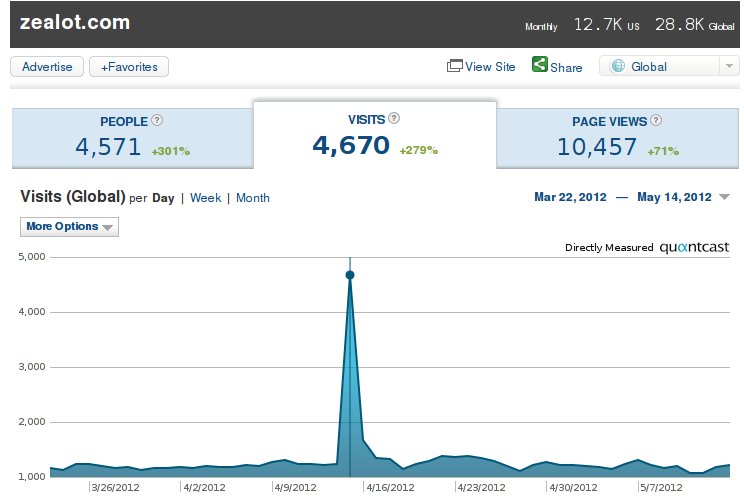Click the Advertise button
The image size is (744, 504).
(x=47, y=66)
